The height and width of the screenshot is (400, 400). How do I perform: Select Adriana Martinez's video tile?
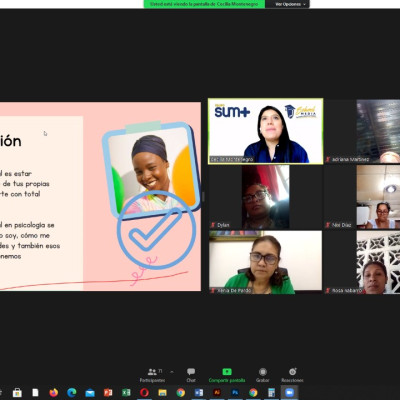[362, 131]
